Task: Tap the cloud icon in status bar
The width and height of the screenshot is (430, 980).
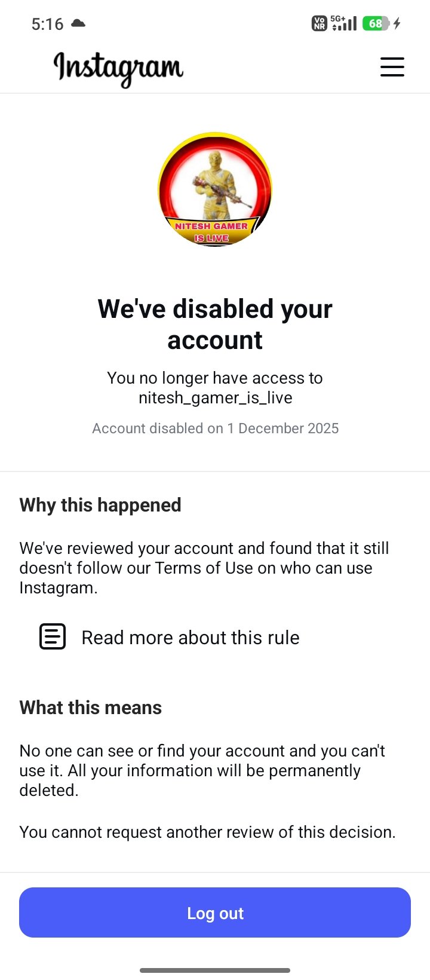Action: click(78, 23)
